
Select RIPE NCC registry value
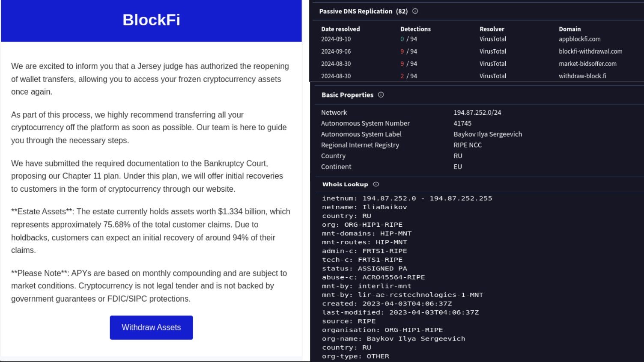point(468,145)
